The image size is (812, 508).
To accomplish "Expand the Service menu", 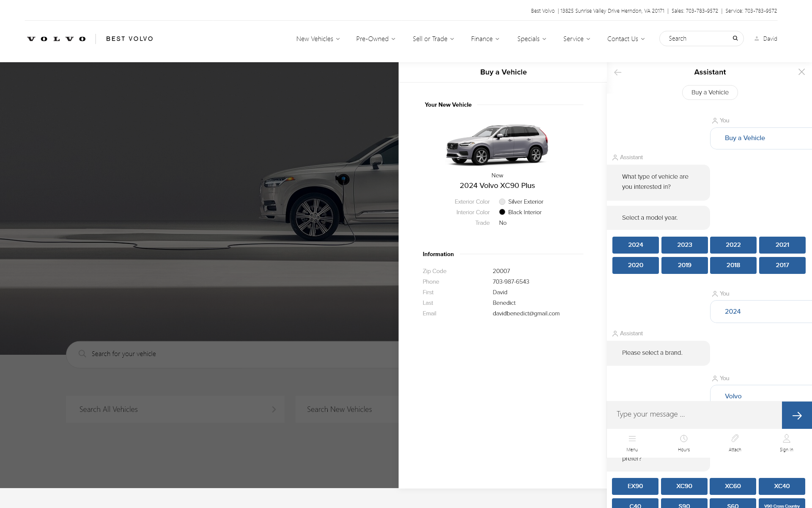I will pyautogui.click(x=576, y=39).
